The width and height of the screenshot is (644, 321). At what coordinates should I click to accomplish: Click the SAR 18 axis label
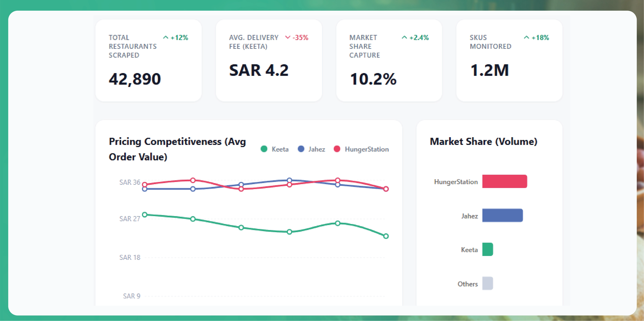(x=130, y=257)
